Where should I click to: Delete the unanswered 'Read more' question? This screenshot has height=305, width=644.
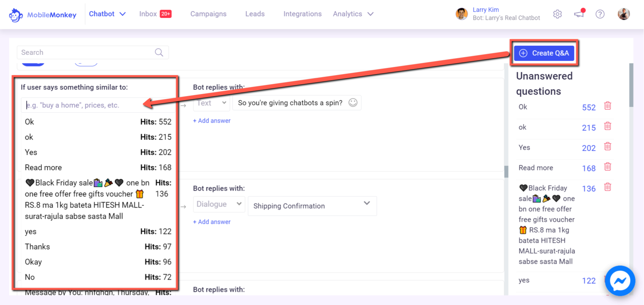coord(608,167)
